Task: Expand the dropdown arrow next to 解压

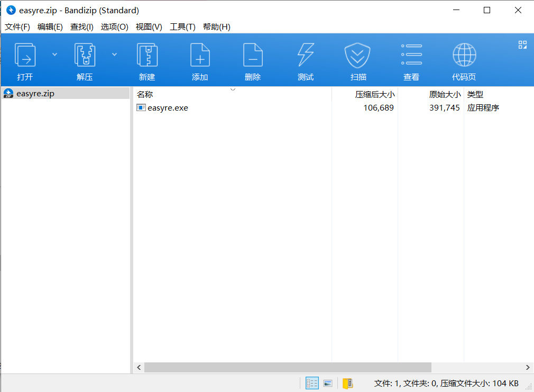Action: point(114,54)
